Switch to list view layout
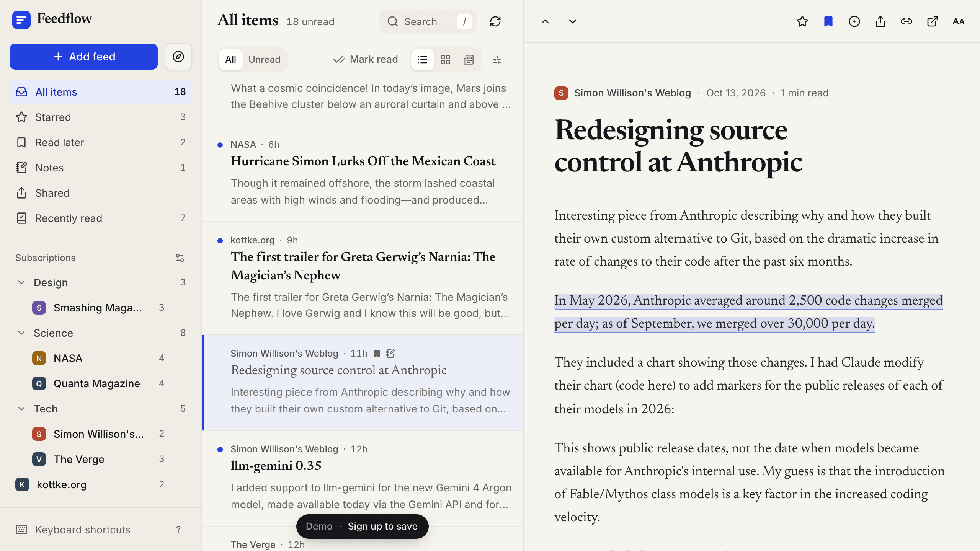Viewport: 980px width, 551px height. point(423,60)
